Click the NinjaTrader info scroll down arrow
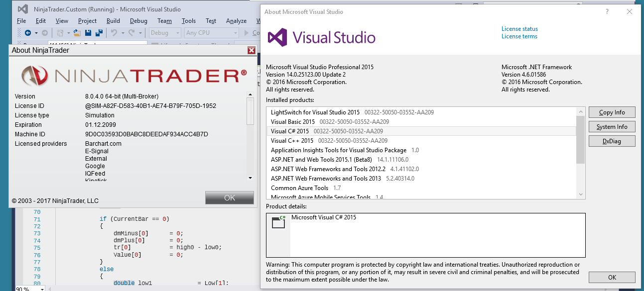 pos(250,178)
